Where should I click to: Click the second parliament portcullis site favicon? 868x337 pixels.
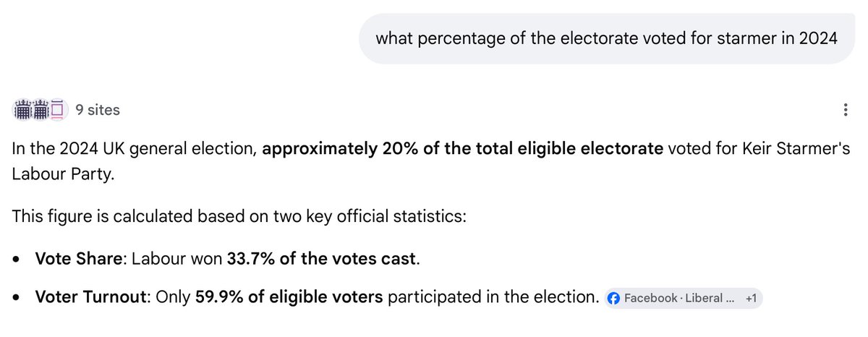point(41,110)
